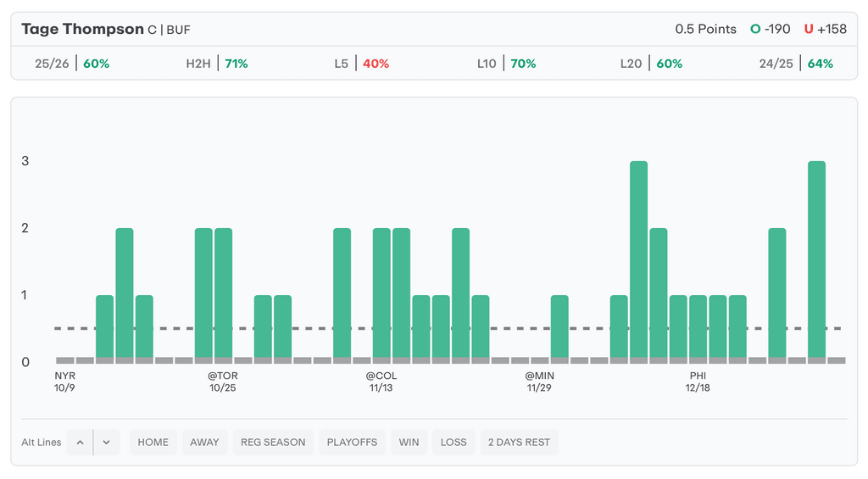Click the bar above the @TOR 10/25 label
This screenshot has height=479, width=868.
click(x=223, y=292)
